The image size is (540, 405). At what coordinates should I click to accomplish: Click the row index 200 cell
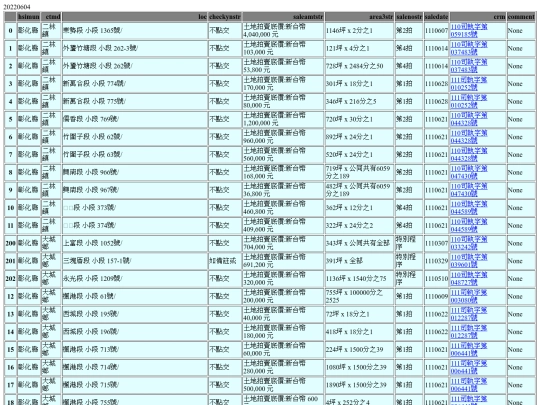(x=10, y=243)
